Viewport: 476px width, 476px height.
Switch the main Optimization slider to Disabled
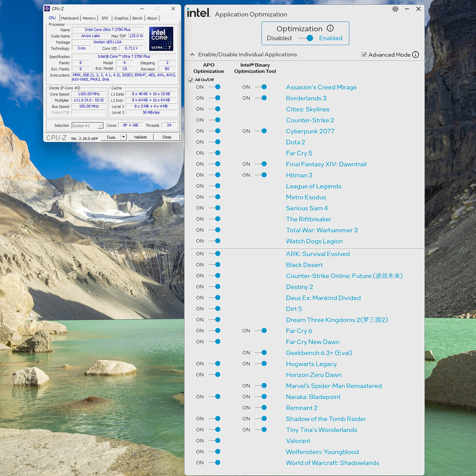coord(306,38)
